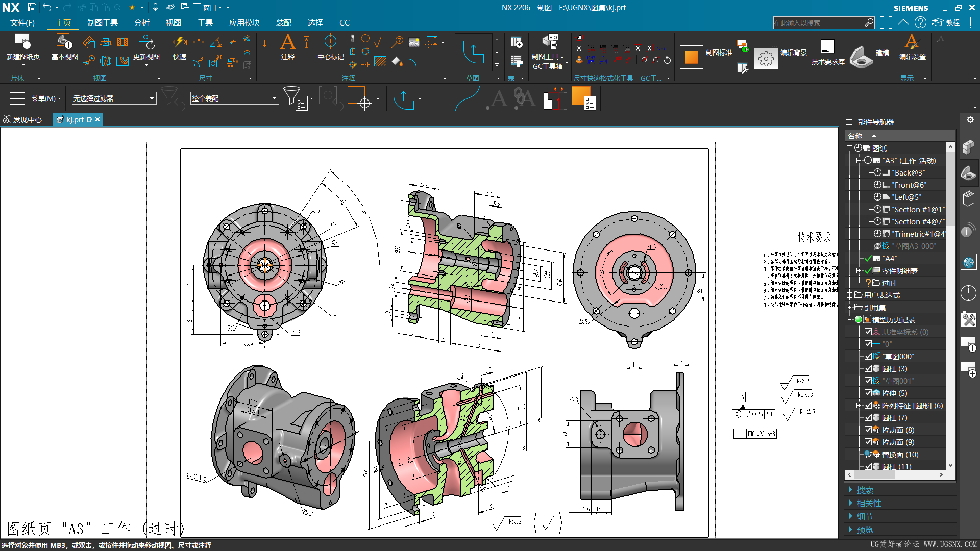Viewport: 980px width, 551px height.
Task: Toggle the 草图000 feature checkbox
Action: pyautogui.click(x=868, y=356)
